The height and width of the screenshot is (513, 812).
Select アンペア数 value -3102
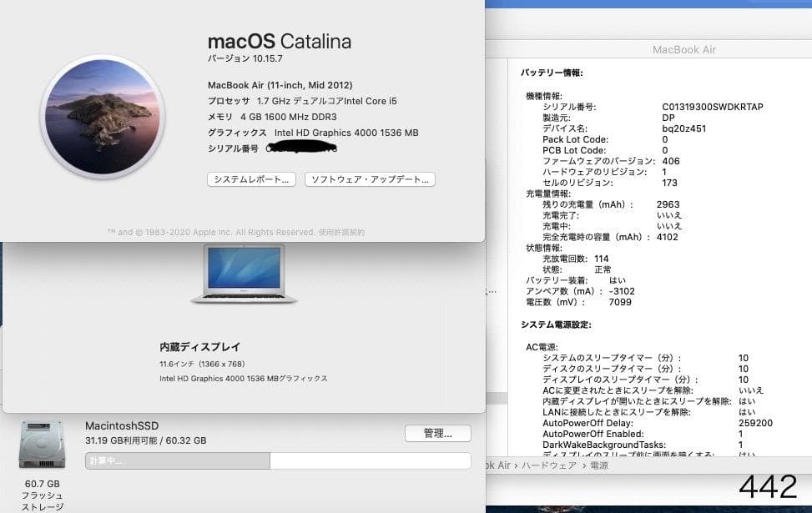tap(622, 291)
